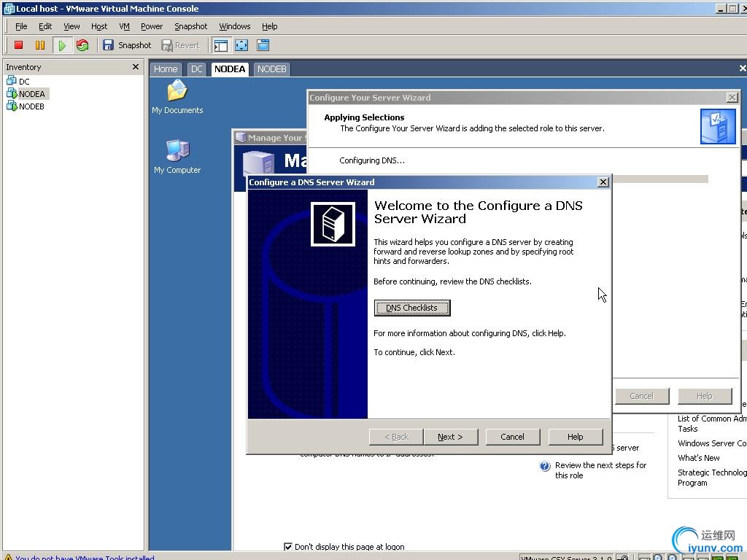Toggle 'Don't display this page at logon'
The height and width of the screenshot is (560, 747).
click(x=288, y=547)
